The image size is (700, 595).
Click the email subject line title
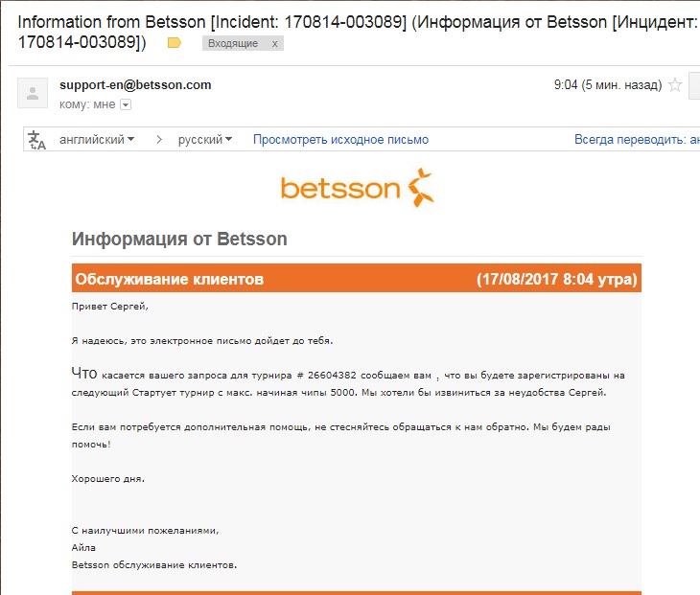point(357,32)
